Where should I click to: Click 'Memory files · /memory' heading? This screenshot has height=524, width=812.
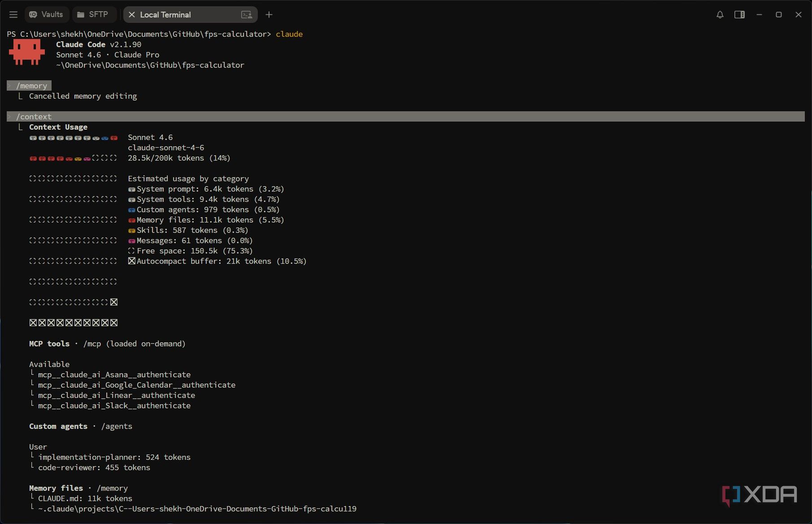[x=78, y=488]
